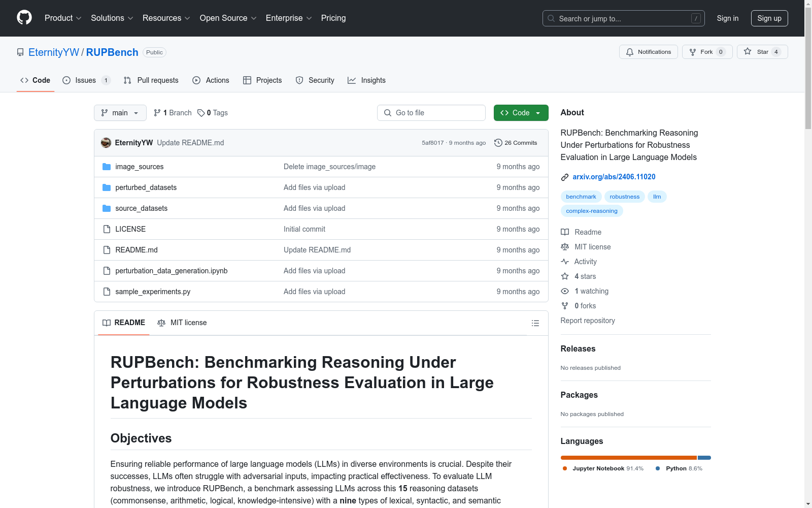Click the Jupyter Notebook language bar segment

pos(629,458)
